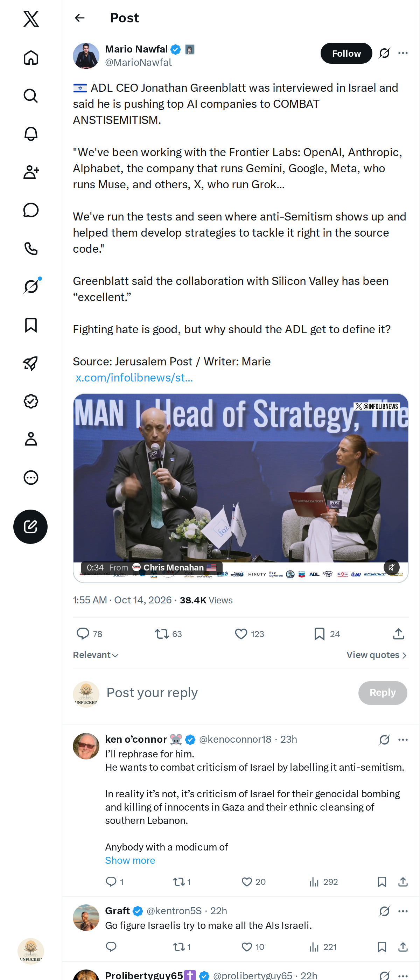Expand ken o'connor's reply with Show more
420x980 pixels.
pyautogui.click(x=130, y=860)
